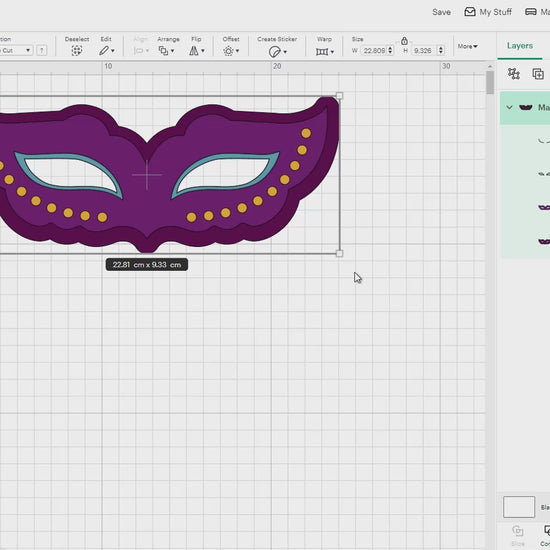Open the Offset tool
This screenshot has height=550, width=550.
231,51
